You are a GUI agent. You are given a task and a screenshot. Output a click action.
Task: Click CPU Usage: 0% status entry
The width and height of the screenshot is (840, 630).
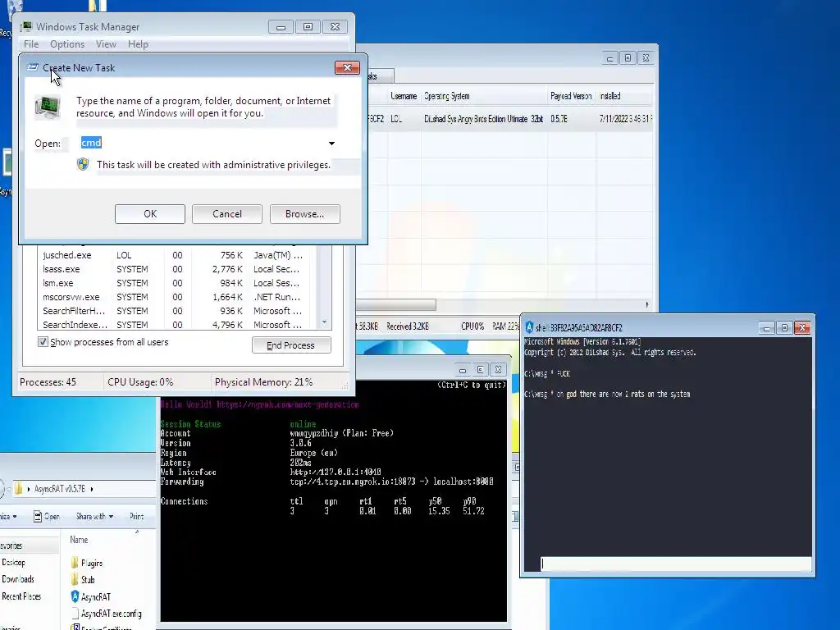140,382
